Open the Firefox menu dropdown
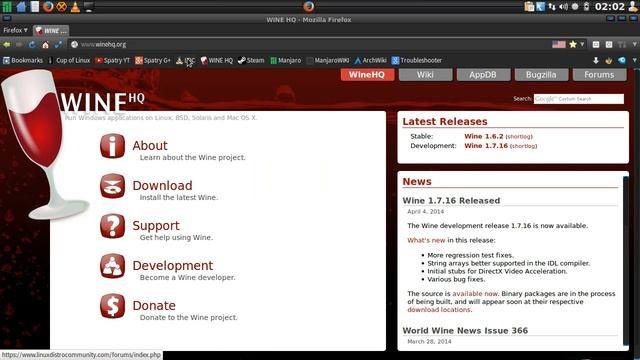Image resolution: width=640 pixels, height=360 pixels. point(15,30)
